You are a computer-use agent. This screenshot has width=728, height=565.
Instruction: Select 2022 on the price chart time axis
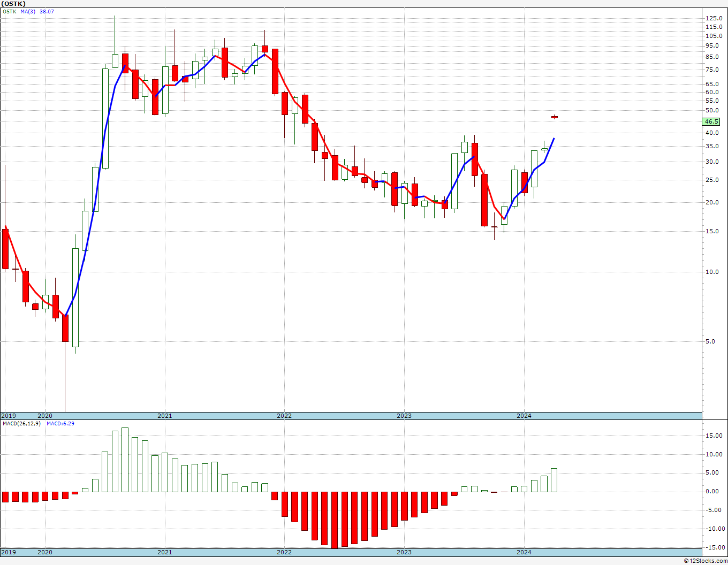[x=284, y=416]
